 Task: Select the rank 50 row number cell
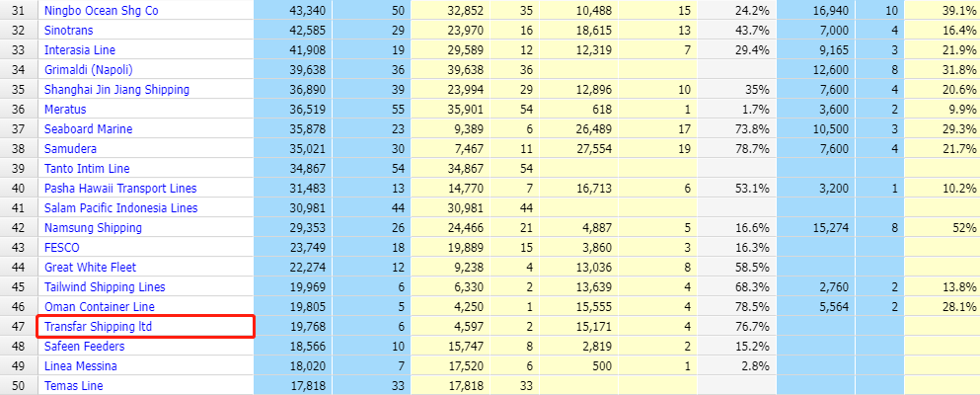pos(19,386)
